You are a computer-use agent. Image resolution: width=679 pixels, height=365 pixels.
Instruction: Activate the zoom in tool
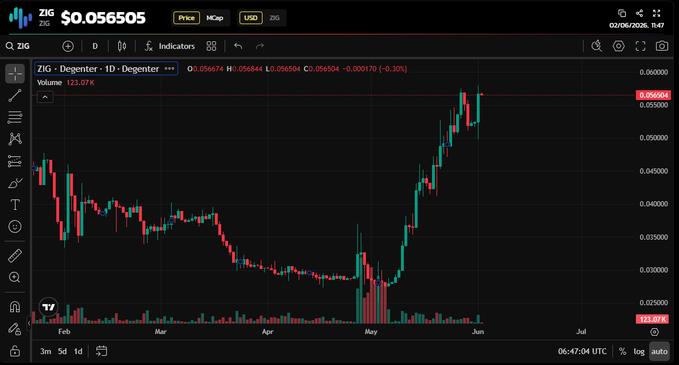point(15,277)
